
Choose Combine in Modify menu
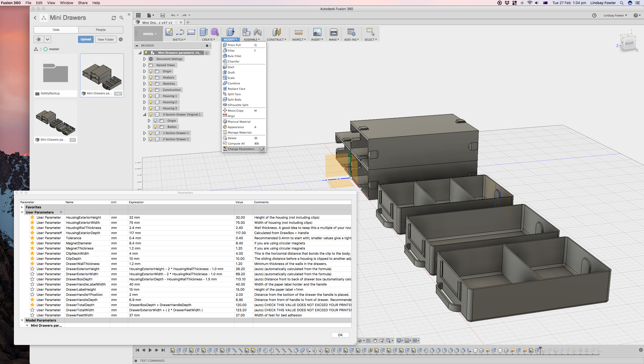coord(244,83)
